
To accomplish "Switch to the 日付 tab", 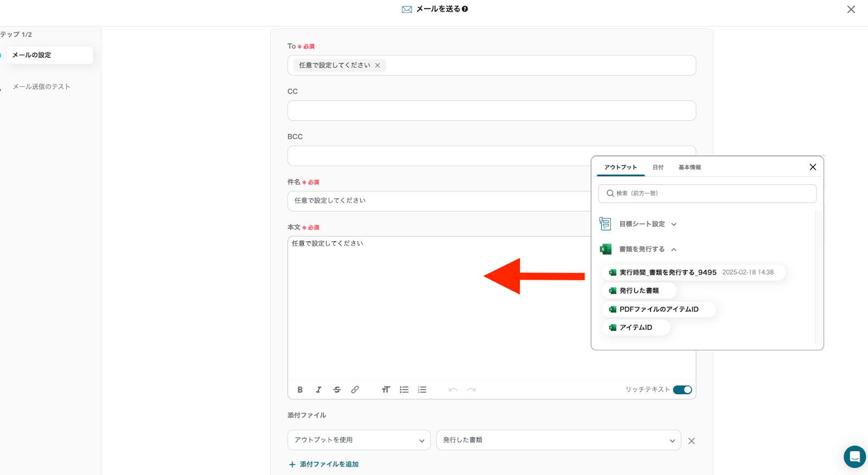I will tap(658, 168).
